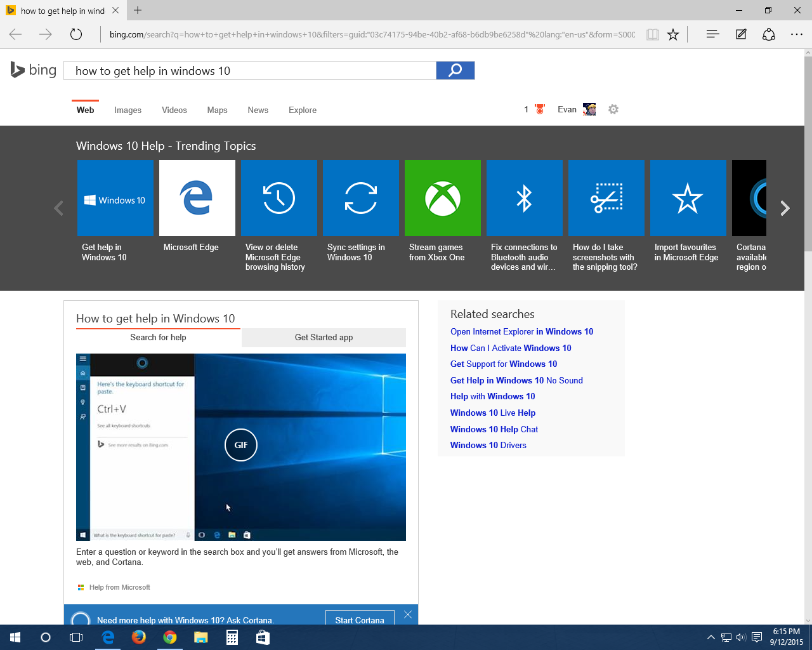Switch to the Maps tab

(x=217, y=110)
